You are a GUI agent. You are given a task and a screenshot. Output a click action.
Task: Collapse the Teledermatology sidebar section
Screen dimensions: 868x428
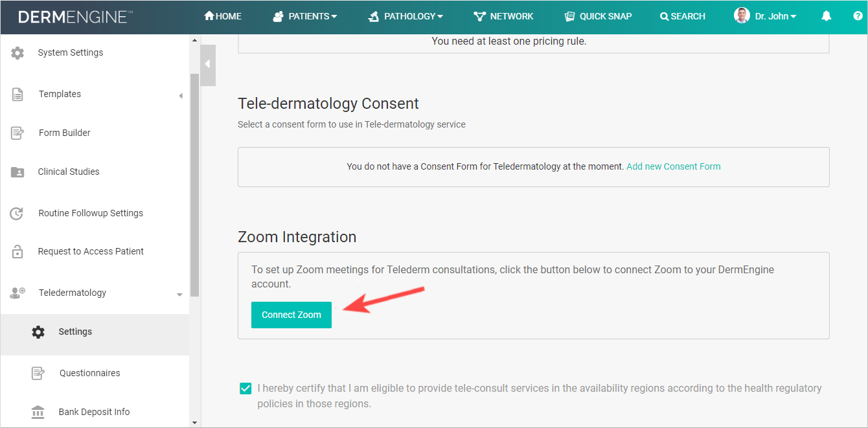pyautogui.click(x=179, y=294)
